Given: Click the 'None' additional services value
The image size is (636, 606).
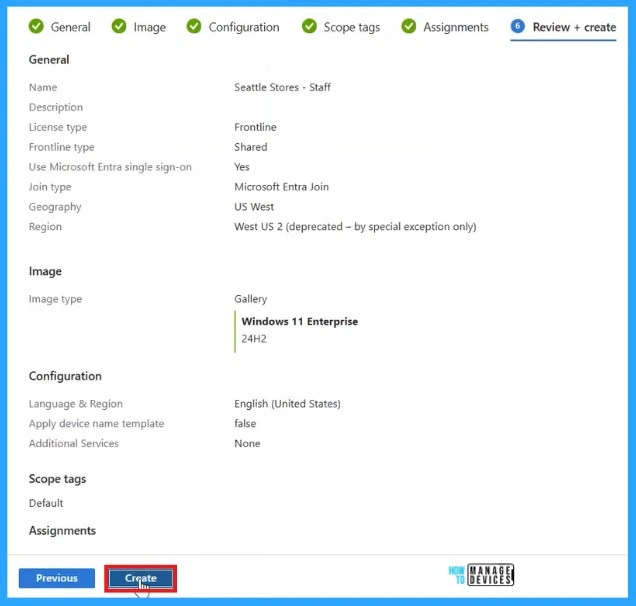Looking at the screenshot, I should pyautogui.click(x=247, y=443).
